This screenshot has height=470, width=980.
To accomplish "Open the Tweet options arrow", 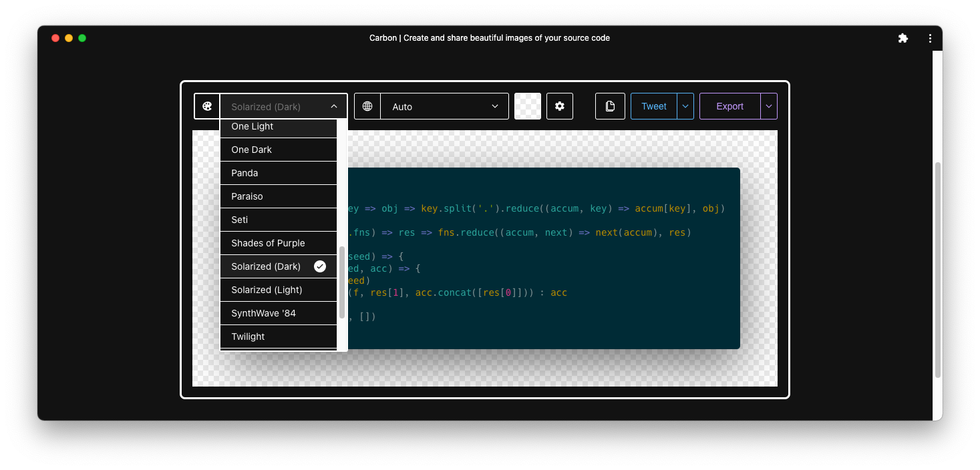I will 685,106.
